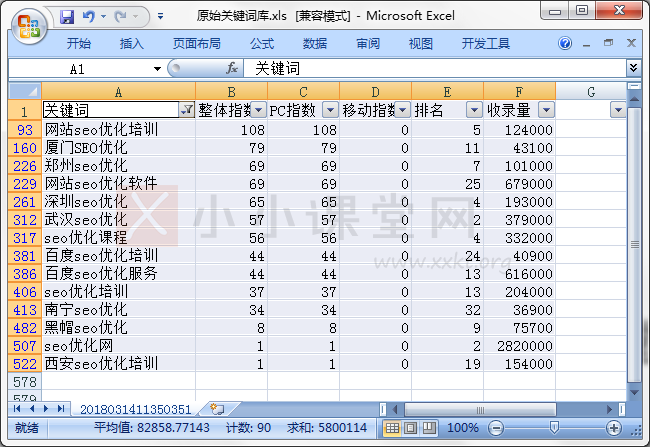Click the 100% zoom level
This screenshot has height=447, width=650.
point(463,428)
